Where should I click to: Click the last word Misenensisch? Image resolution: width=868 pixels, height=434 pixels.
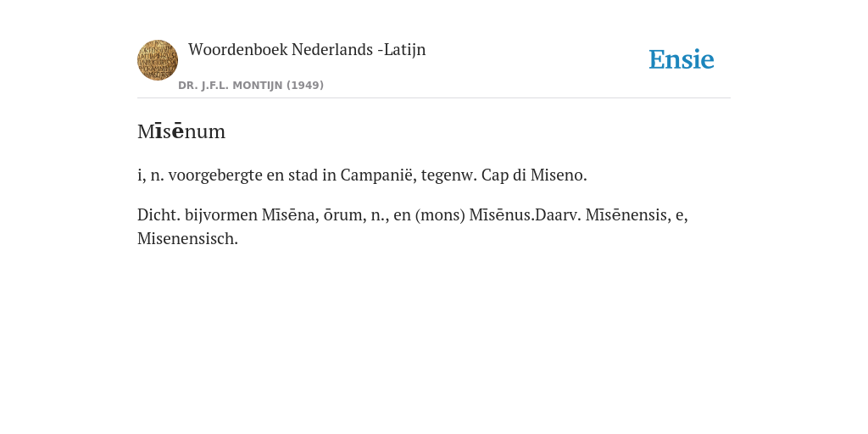[x=187, y=238]
